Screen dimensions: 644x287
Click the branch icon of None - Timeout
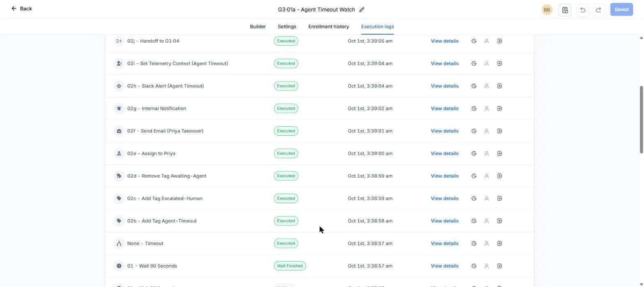pyautogui.click(x=119, y=243)
